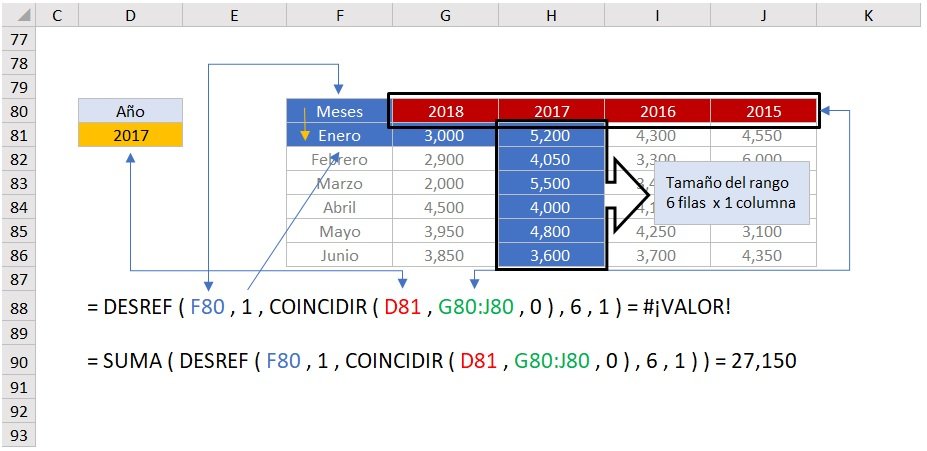Image resolution: width=927 pixels, height=451 pixels.
Task: Select the Junio month cell
Action: pos(339,255)
